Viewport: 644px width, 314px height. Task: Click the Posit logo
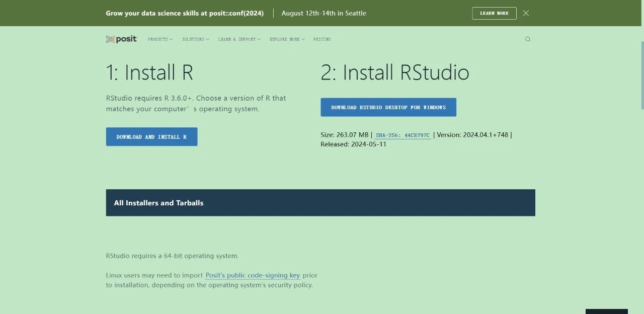[x=121, y=39]
